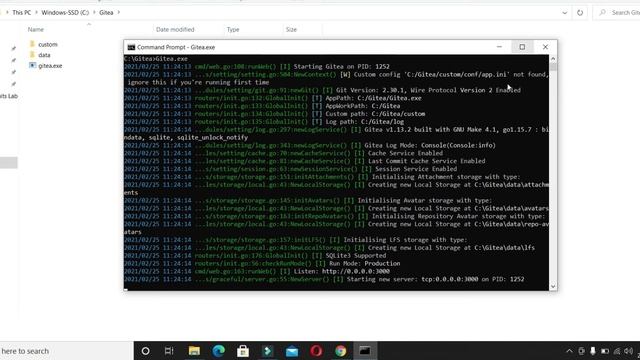Image resolution: width=640 pixels, height=360 pixels.
Task: Show hidden system tray icons
Action: tap(569, 351)
